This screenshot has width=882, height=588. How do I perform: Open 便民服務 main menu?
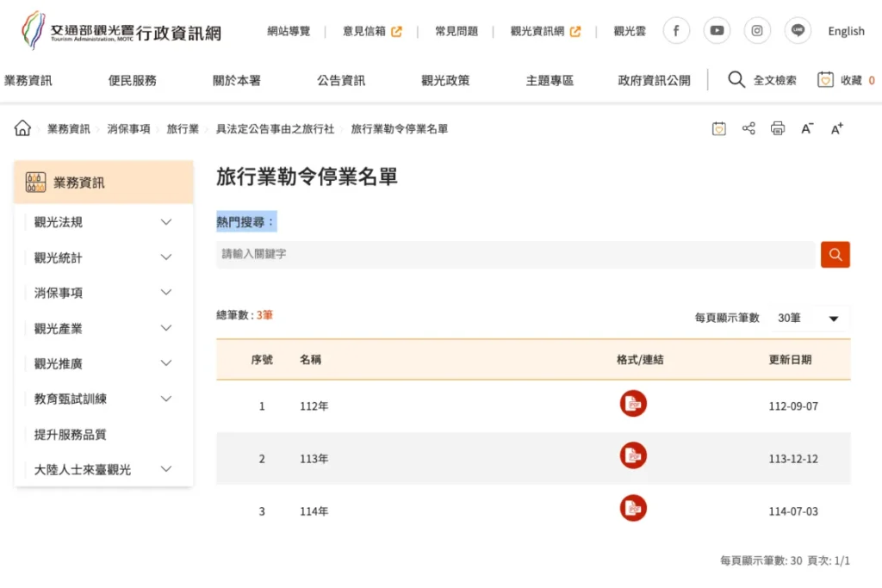(132, 80)
